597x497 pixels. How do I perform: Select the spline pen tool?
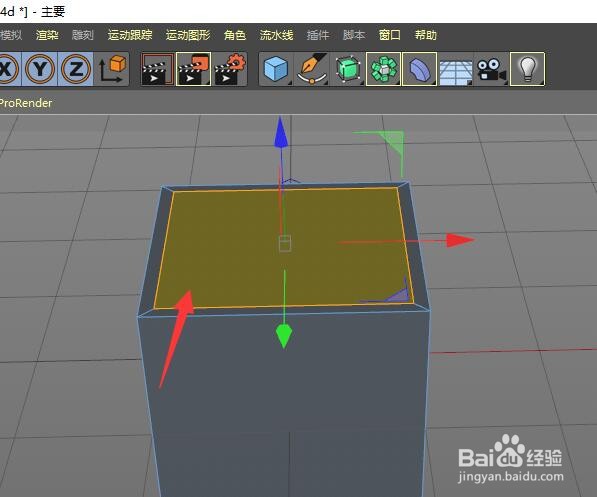(312, 69)
